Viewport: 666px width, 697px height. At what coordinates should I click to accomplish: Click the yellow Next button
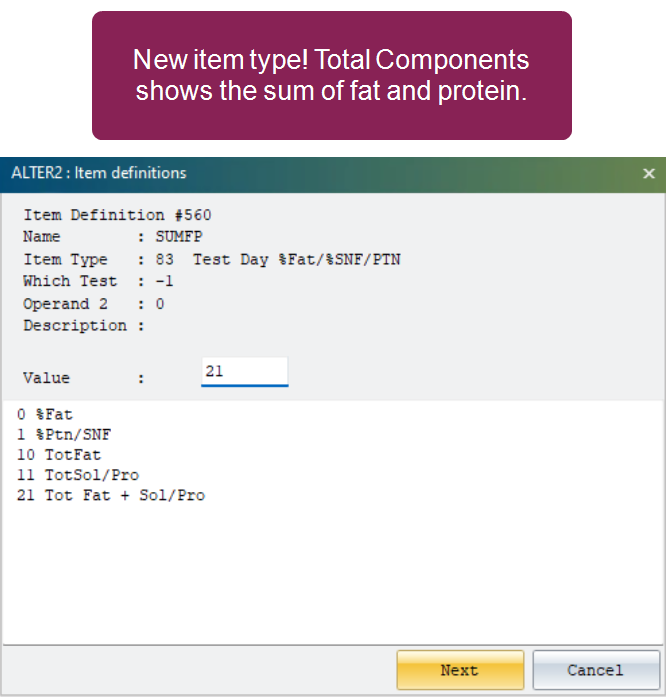pyautogui.click(x=460, y=670)
